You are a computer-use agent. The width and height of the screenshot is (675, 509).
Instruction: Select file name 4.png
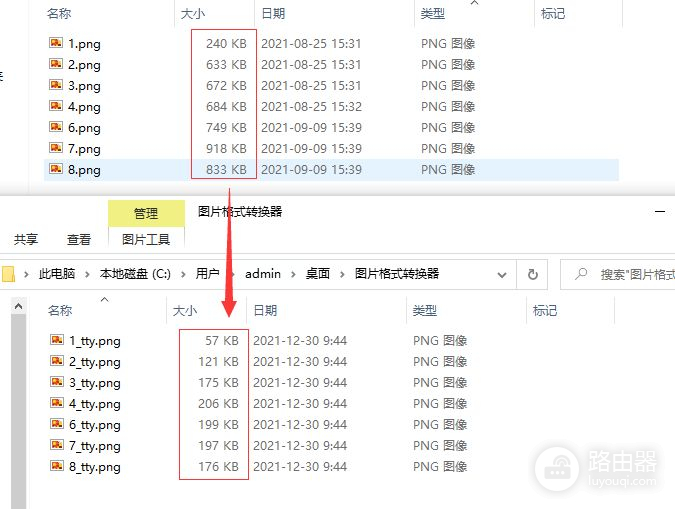tap(84, 107)
